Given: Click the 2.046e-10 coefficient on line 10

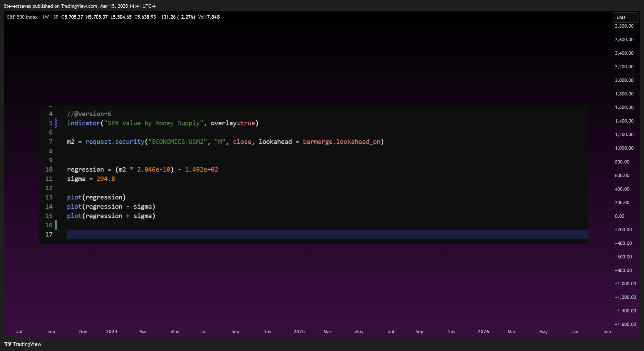Looking at the screenshot, I should pos(154,169).
